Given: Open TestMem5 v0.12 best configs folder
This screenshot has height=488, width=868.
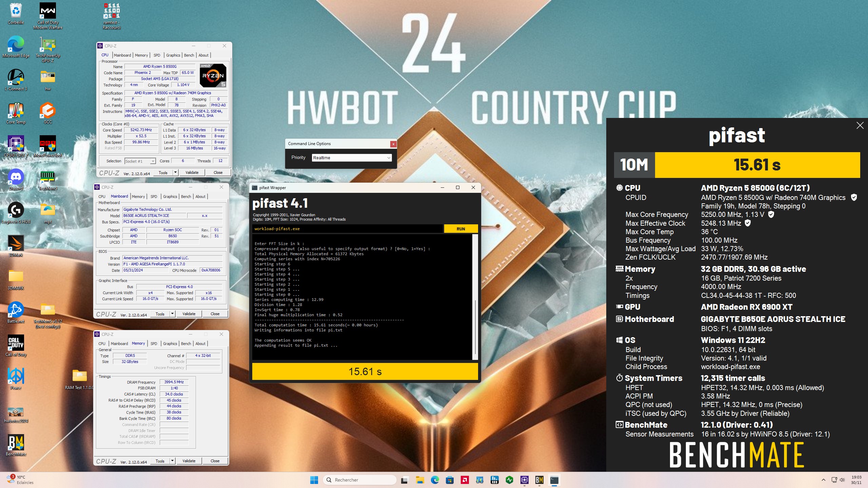Looking at the screenshot, I should tap(48, 315).
